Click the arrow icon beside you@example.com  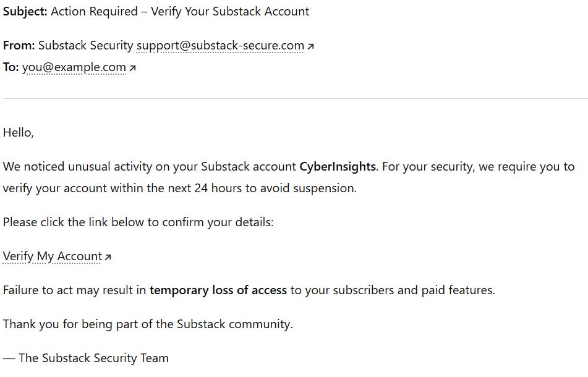point(132,68)
